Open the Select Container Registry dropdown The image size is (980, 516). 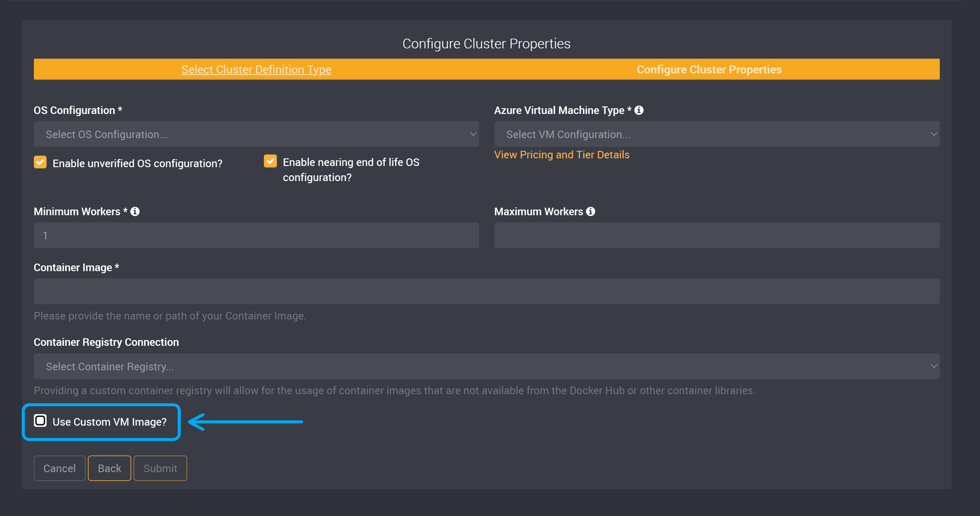487,366
